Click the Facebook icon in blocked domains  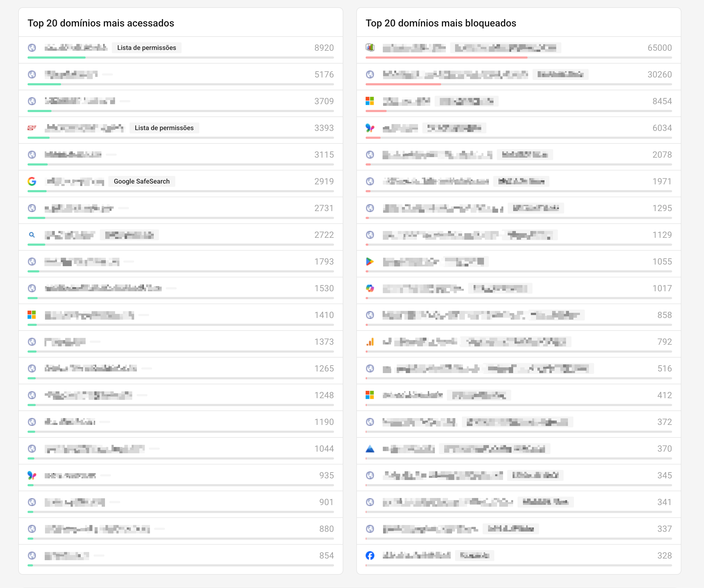point(370,556)
